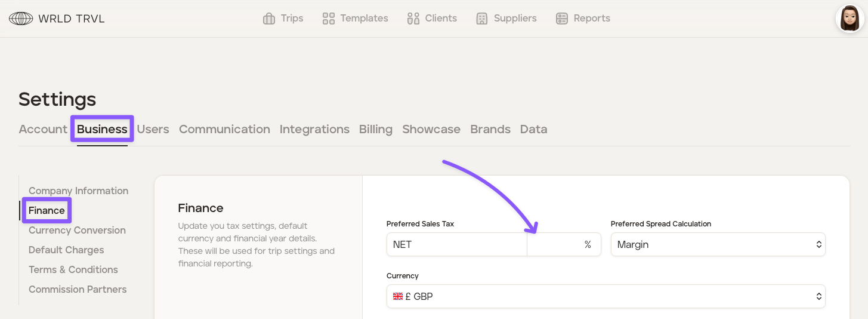
Task: Click the Reports list icon
Action: (x=561, y=19)
